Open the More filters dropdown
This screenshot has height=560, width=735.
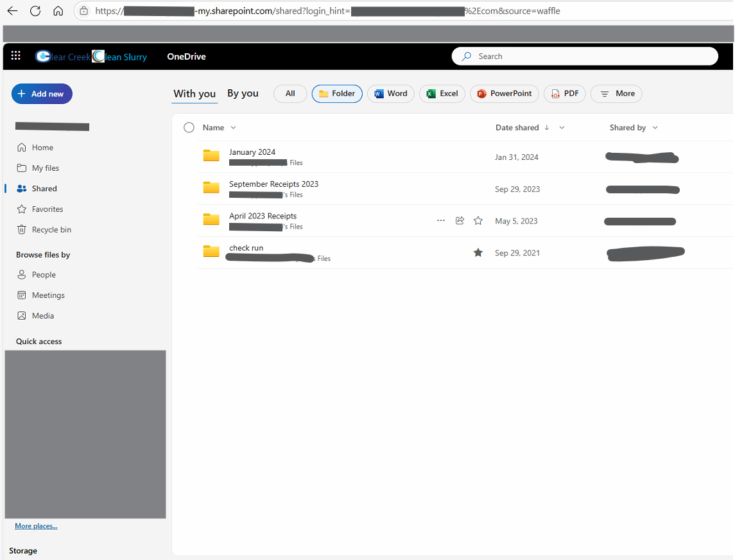click(x=616, y=93)
